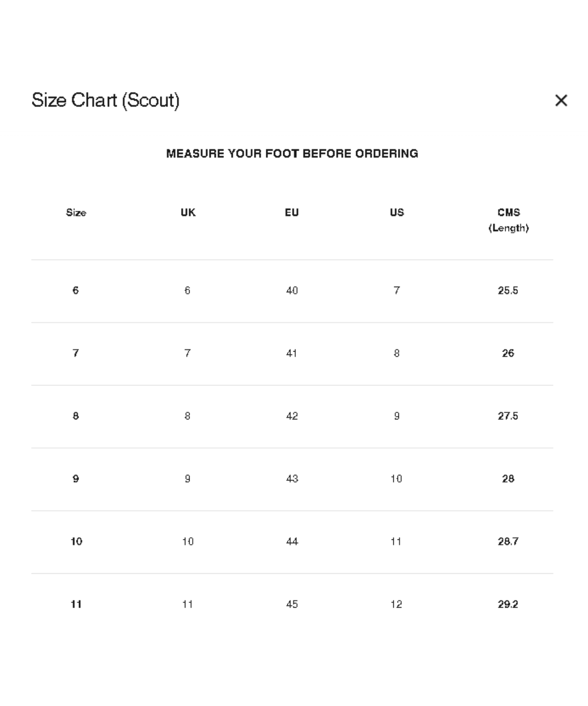Screen dimensions: 588x706
Task: Click the Size Chart (Scout) title
Action: point(105,100)
